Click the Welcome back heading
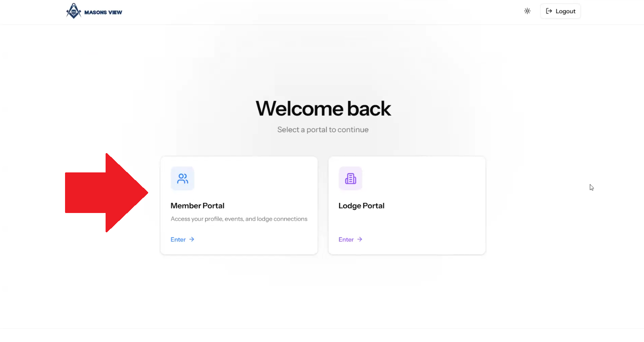Screen dimensions: 644x342 (323, 109)
